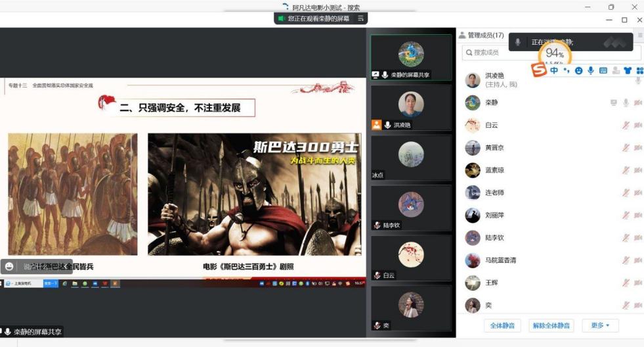644x347 pixels.
Task: Expand the 更多 dropdown at panel bottom
Action: click(x=600, y=325)
